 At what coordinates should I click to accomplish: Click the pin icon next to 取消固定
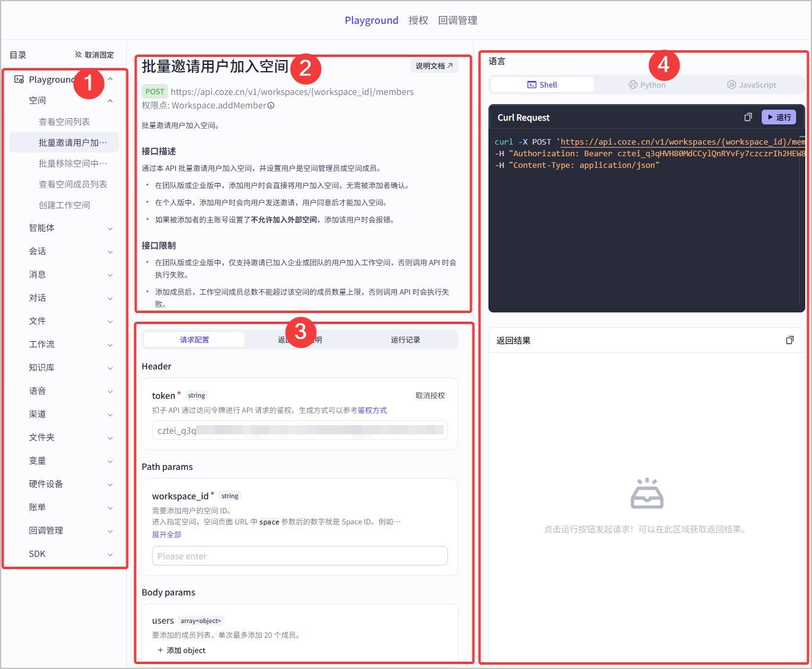tap(78, 55)
